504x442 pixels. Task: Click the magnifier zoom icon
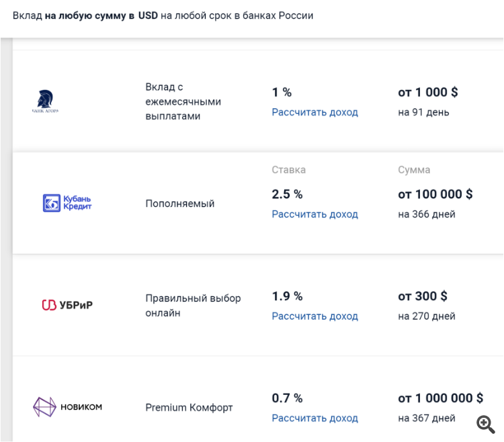click(485, 425)
